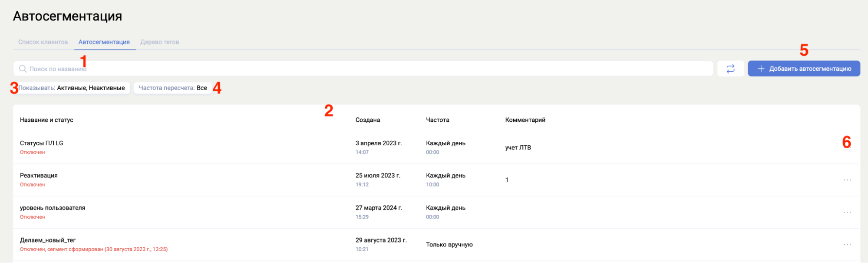868x263 pixels.
Task: Click the Создана column header
Action: tap(367, 120)
